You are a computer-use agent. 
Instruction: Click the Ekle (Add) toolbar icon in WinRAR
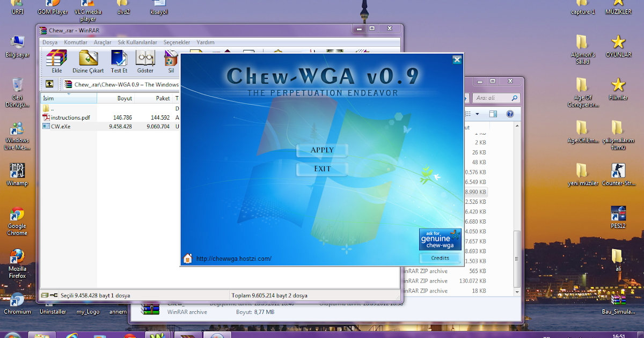(x=56, y=62)
